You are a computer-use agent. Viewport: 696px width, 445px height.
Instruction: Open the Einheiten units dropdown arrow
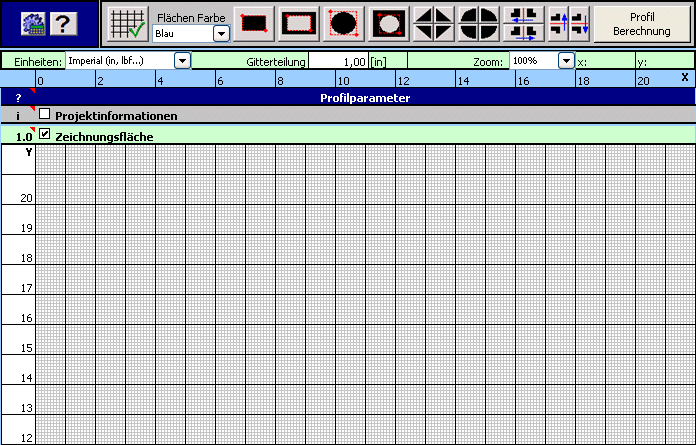pyautogui.click(x=182, y=61)
